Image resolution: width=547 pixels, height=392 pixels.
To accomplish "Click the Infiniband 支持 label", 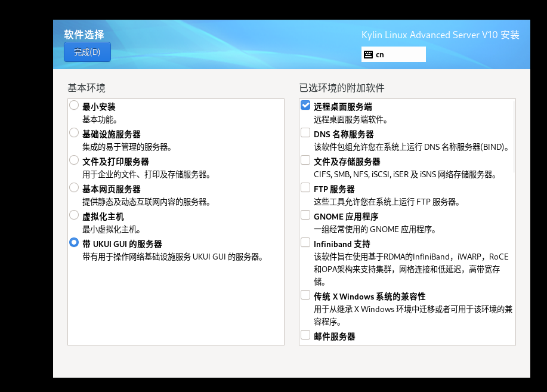I will click(x=342, y=244).
